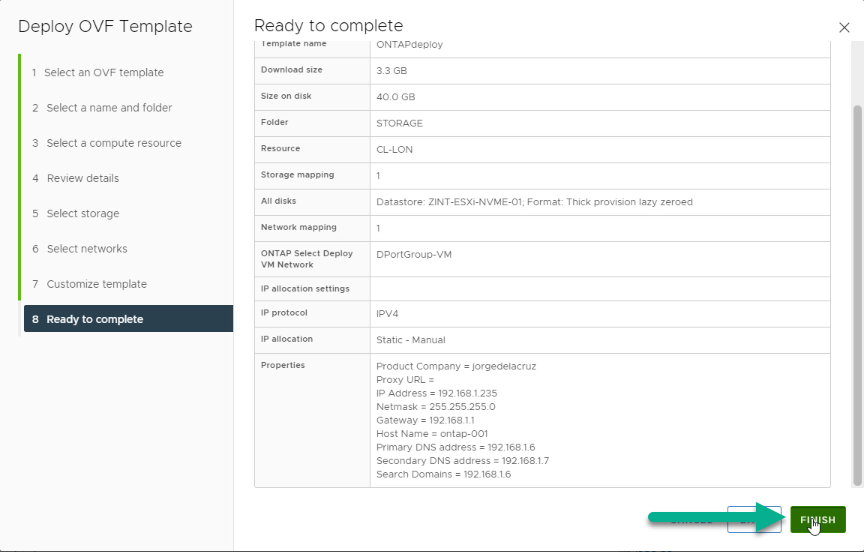Click Search Domains = 192.168.1.6 line
The height and width of the screenshot is (552, 864).
pyautogui.click(x=444, y=474)
